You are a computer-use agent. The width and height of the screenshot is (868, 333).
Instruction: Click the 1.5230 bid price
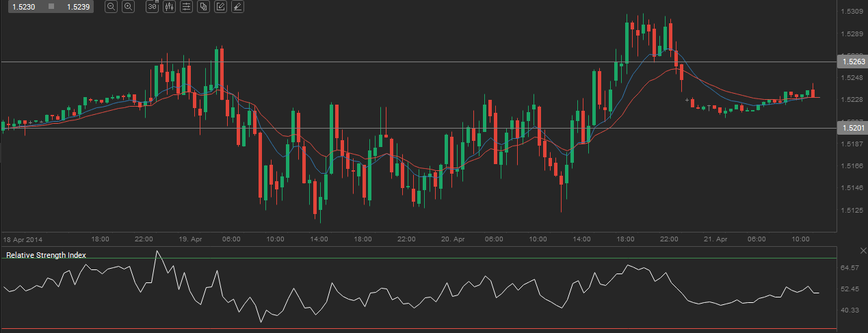(23, 7)
